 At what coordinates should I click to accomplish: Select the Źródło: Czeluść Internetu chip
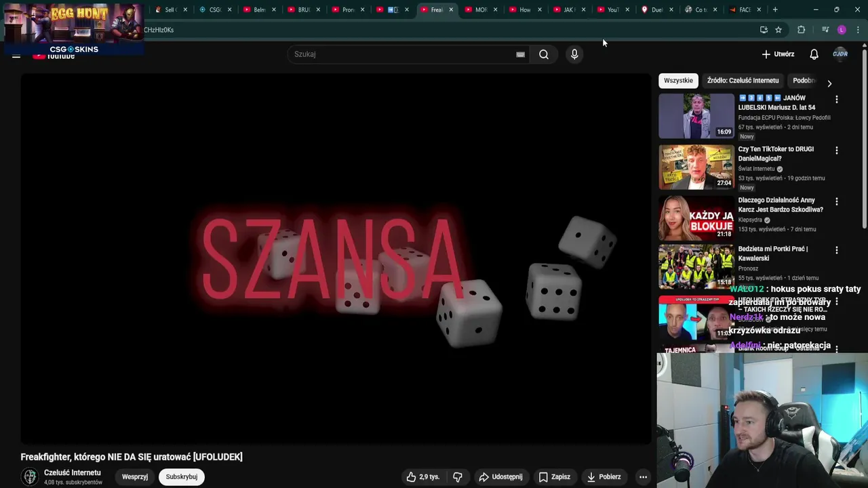743,81
